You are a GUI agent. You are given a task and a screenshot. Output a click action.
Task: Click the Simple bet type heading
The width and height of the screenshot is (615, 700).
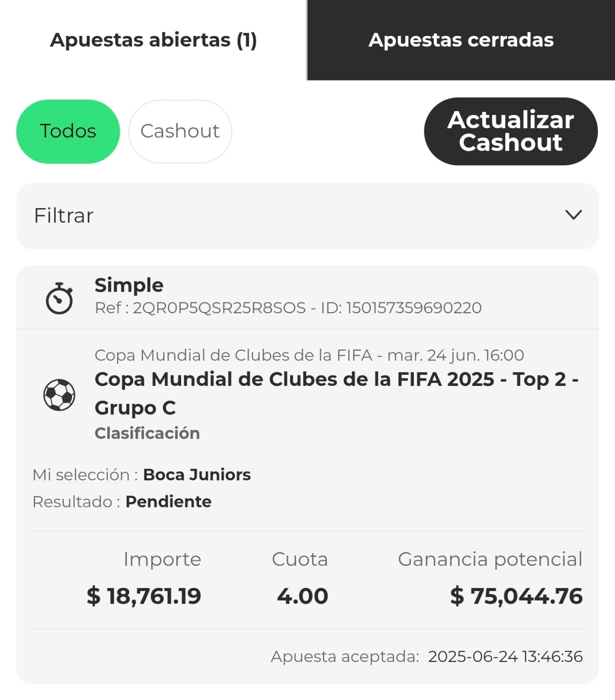129,285
